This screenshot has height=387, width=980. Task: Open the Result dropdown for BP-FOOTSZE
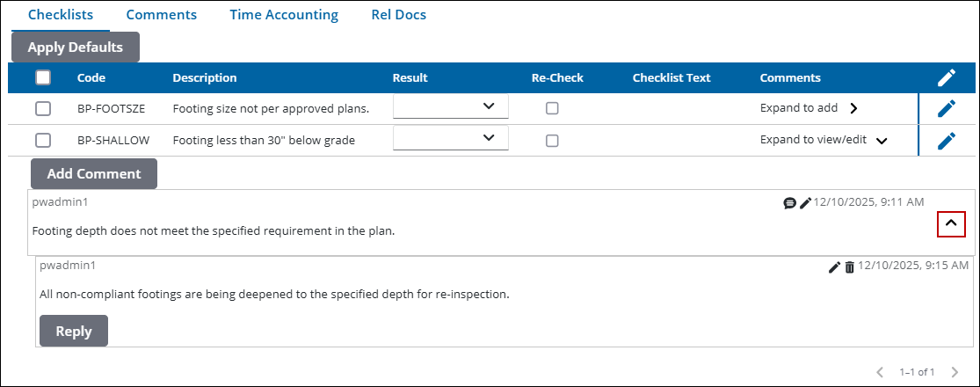[451, 107]
